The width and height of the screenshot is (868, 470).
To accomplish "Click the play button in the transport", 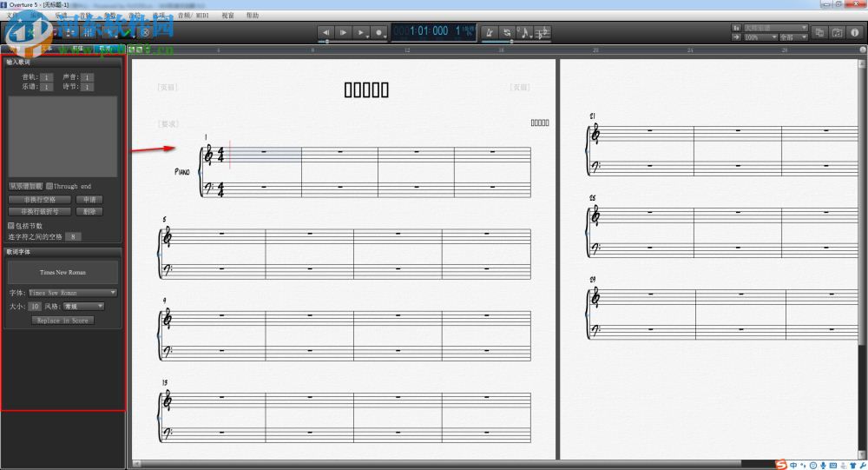I will [x=343, y=33].
